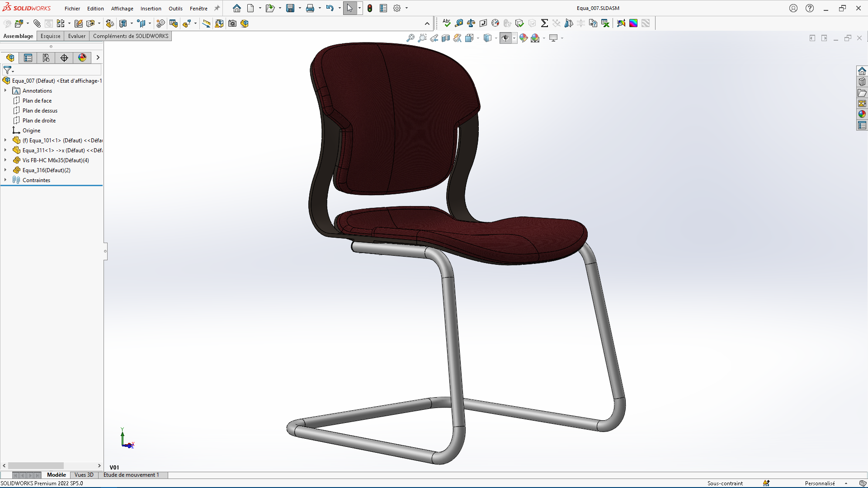Open the Options gear icon
868x488 pixels.
click(x=397, y=8)
